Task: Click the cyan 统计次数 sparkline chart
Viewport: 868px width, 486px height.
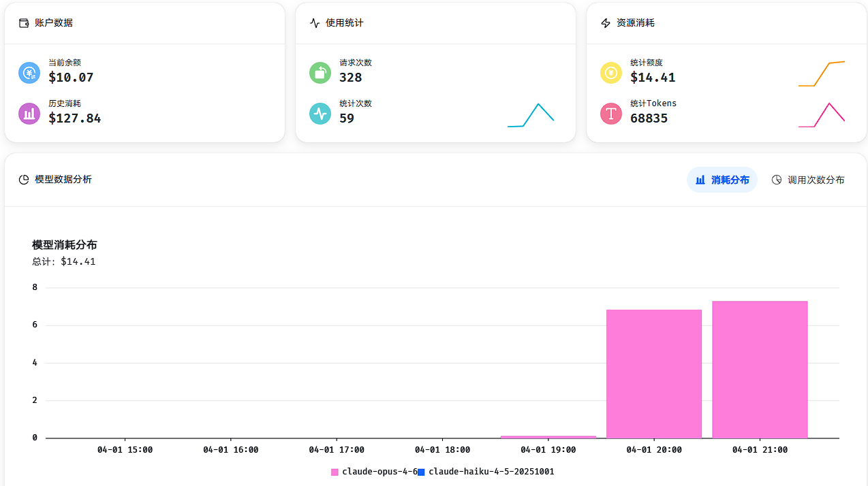Action: coord(531,115)
